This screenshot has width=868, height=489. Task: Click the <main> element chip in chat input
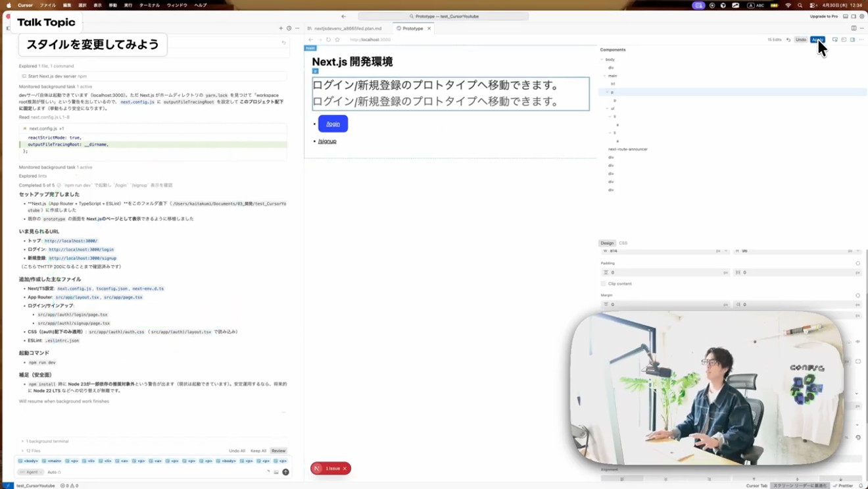[x=52, y=461]
